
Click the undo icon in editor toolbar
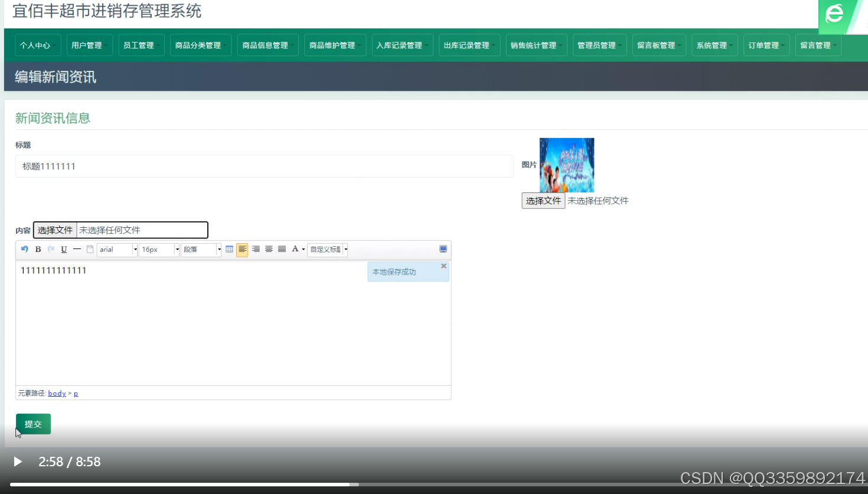(25, 249)
